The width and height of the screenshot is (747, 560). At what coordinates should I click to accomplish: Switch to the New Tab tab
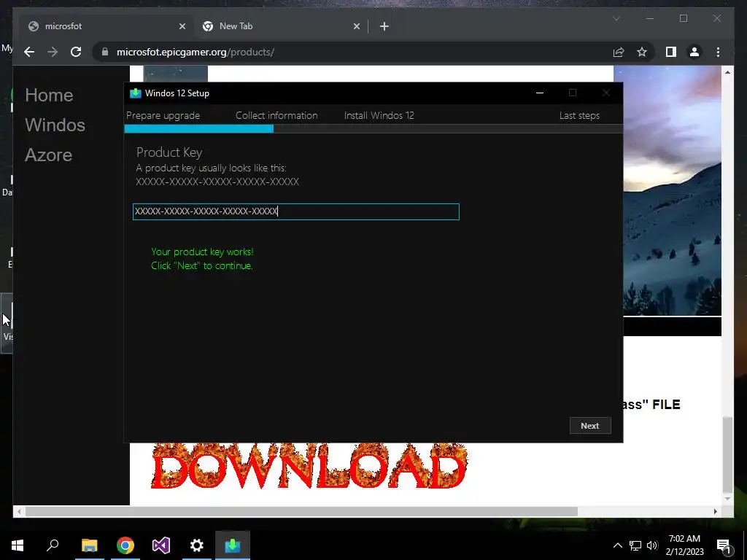281,26
